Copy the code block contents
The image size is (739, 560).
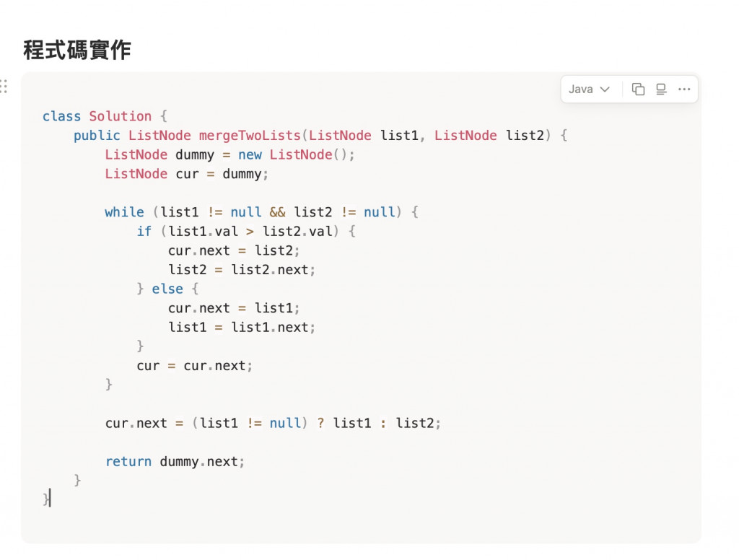coord(638,89)
